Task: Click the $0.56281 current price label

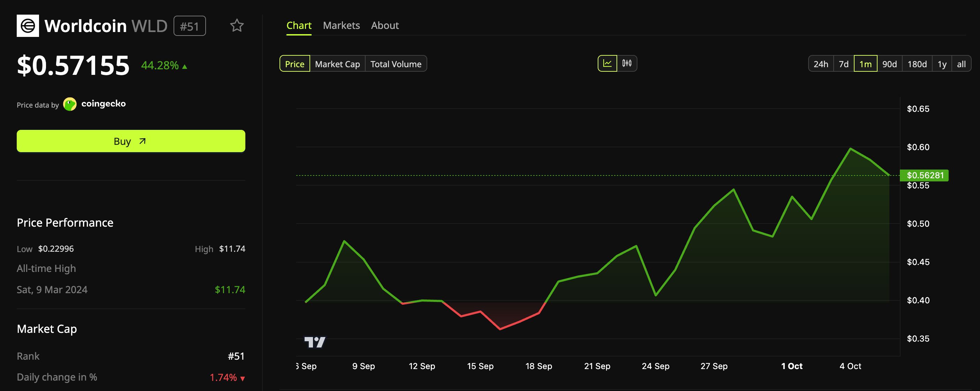Action: click(925, 175)
